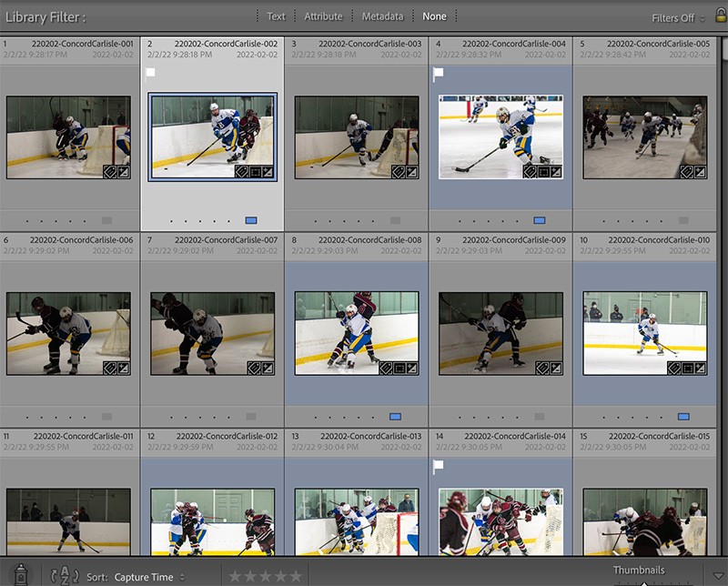Toggle sort direction A-Z icon

pyautogui.click(x=65, y=576)
